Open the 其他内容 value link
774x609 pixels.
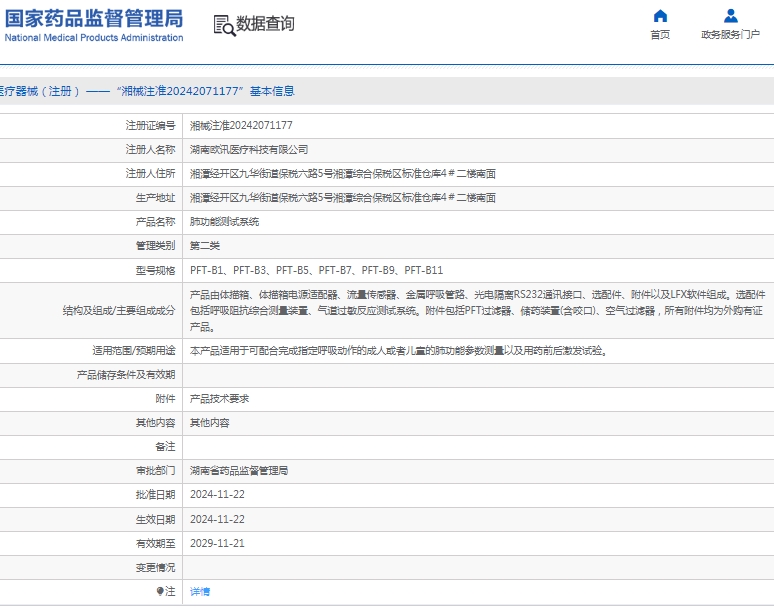tap(209, 423)
